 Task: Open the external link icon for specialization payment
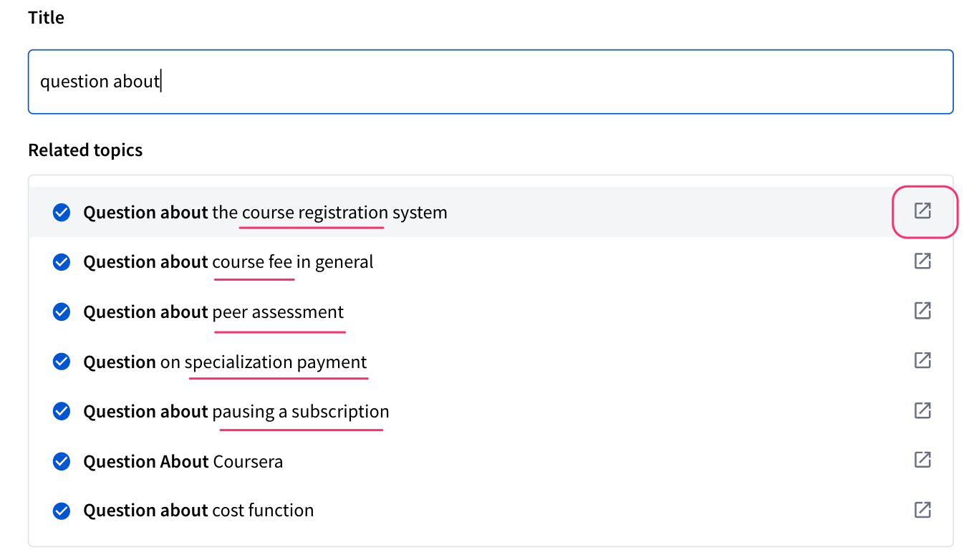(x=922, y=360)
